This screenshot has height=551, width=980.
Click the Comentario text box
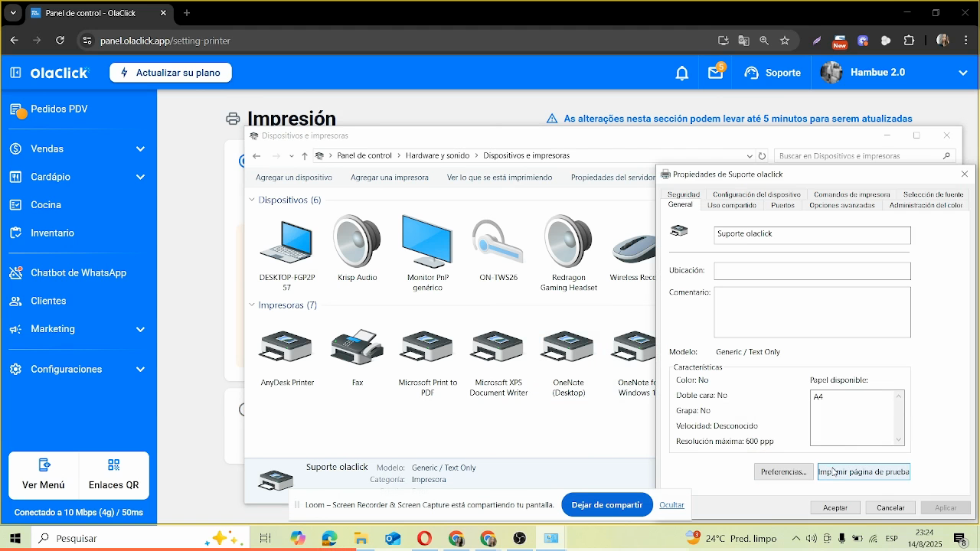812,312
